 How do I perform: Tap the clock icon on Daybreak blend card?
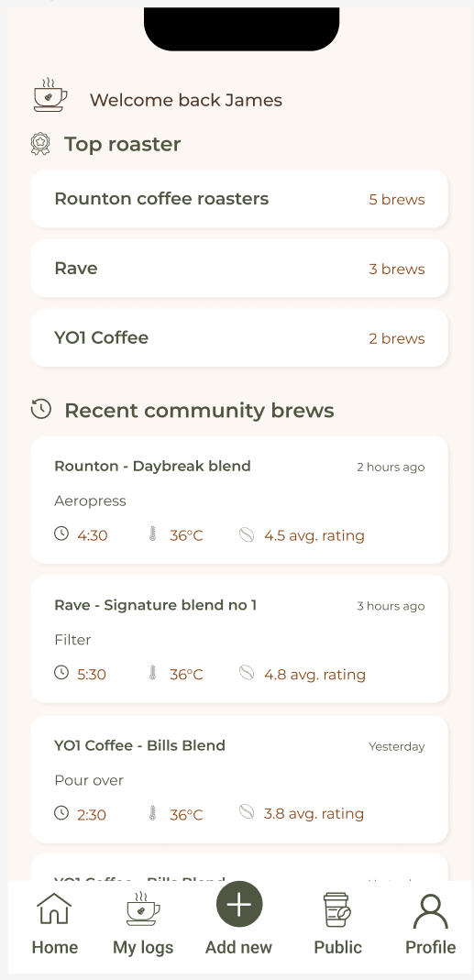[61, 534]
